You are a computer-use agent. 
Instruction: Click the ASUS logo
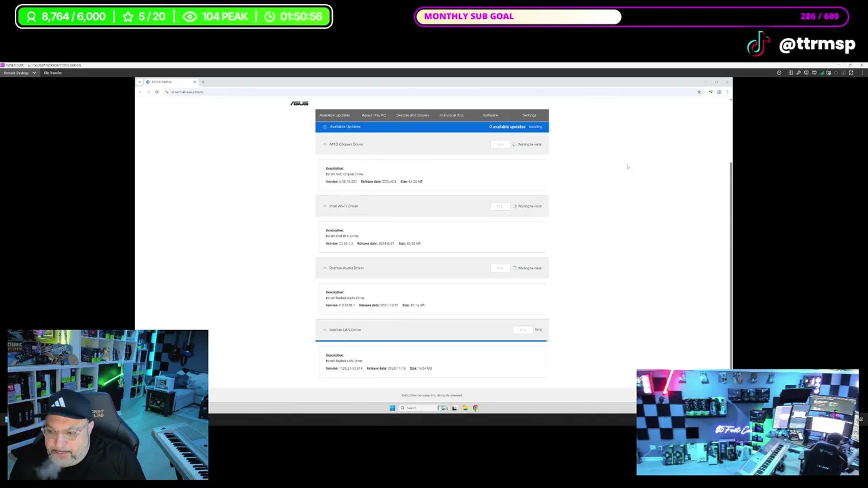[299, 103]
